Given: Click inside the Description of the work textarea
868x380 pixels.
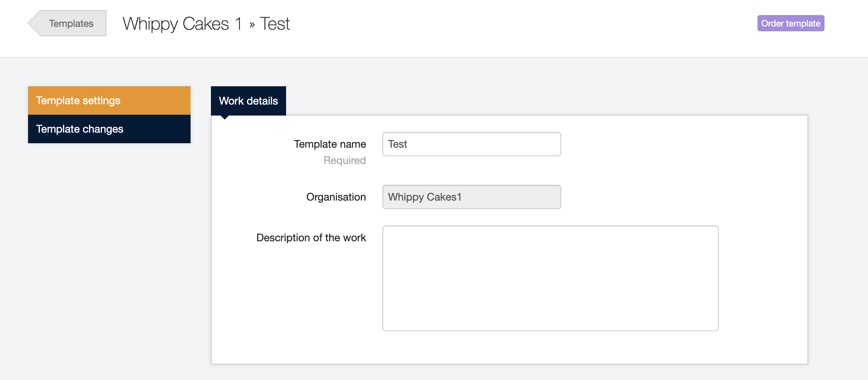Looking at the screenshot, I should (x=550, y=278).
